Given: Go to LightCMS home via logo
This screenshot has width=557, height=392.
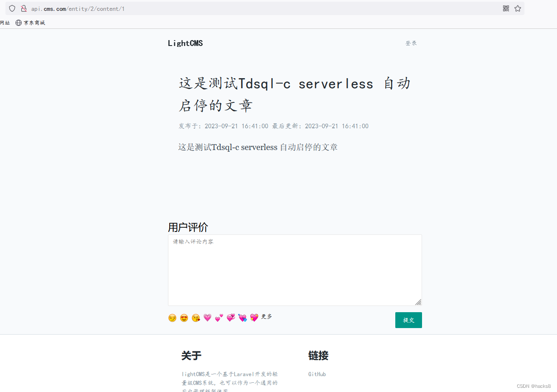Looking at the screenshot, I should [185, 43].
